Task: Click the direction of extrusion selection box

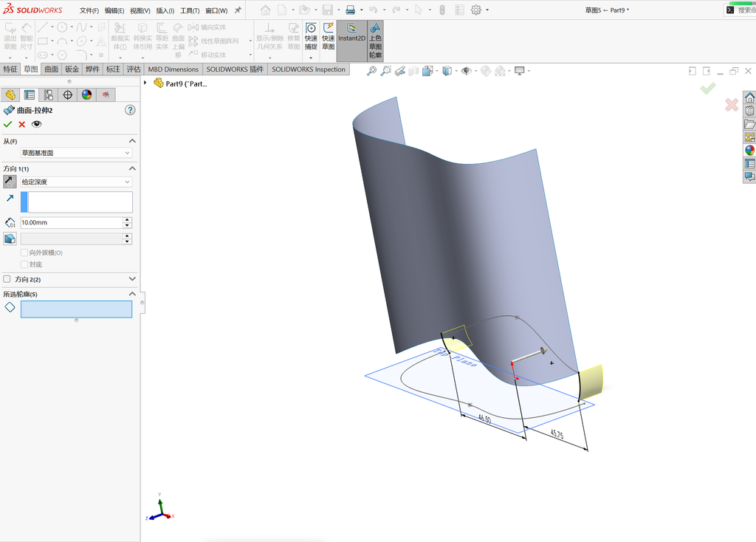Action: click(76, 202)
